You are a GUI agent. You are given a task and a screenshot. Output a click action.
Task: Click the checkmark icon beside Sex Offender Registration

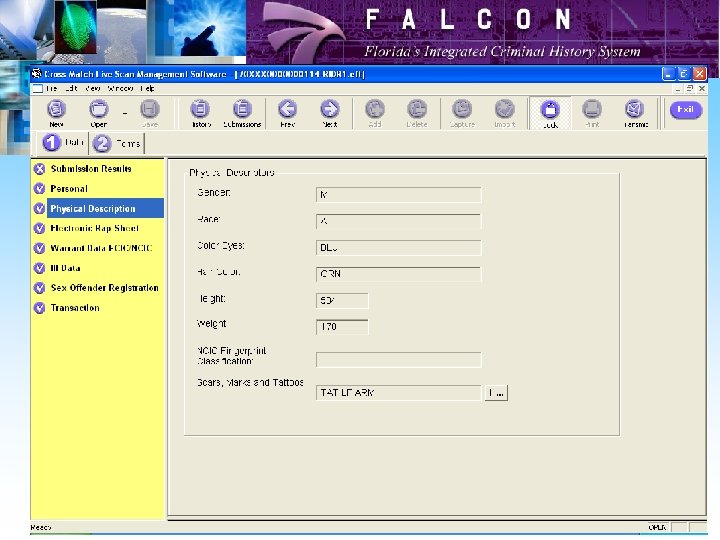[x=39, y=288]
